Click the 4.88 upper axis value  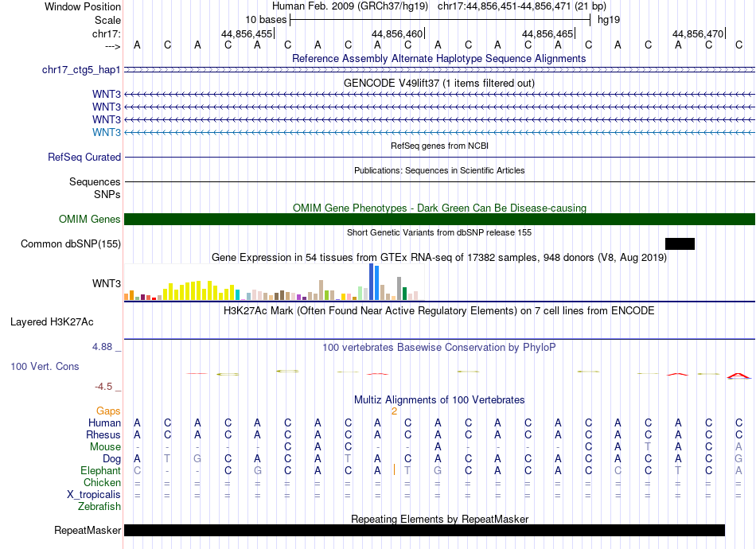pyautogui.click(x=102, y=347)
